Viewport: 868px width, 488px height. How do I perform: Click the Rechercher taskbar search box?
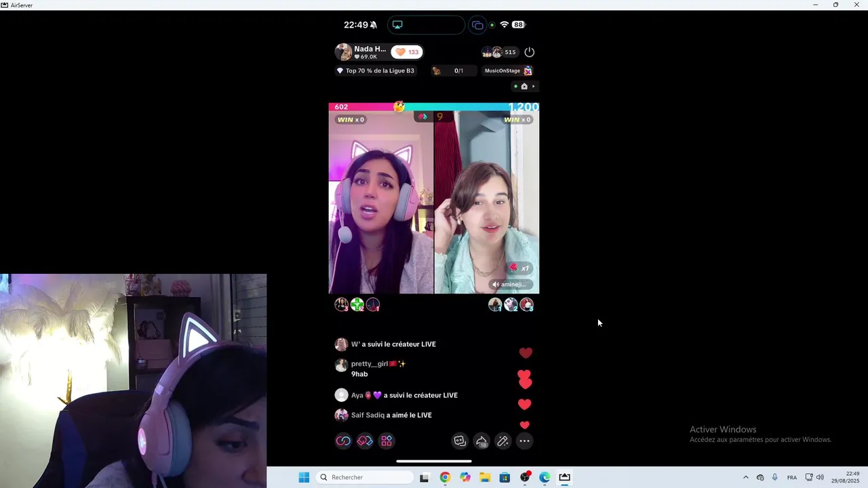point(365,477)
